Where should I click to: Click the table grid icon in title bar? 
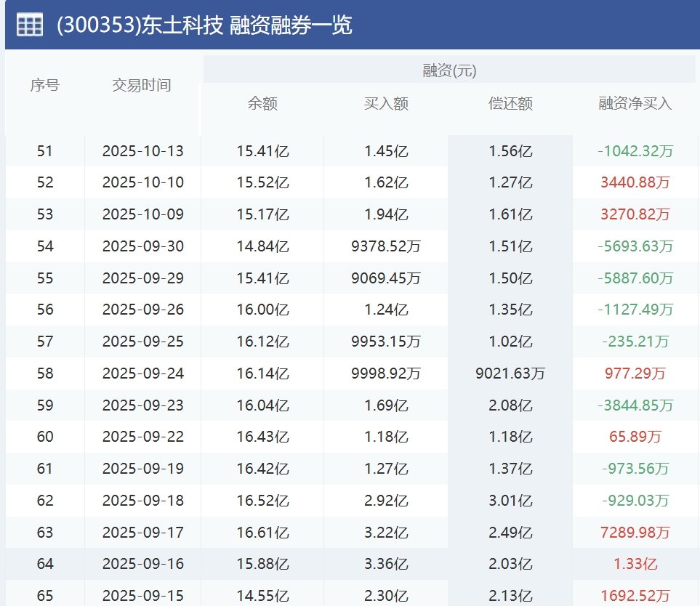pyautogui.click(x=30, y=25)
